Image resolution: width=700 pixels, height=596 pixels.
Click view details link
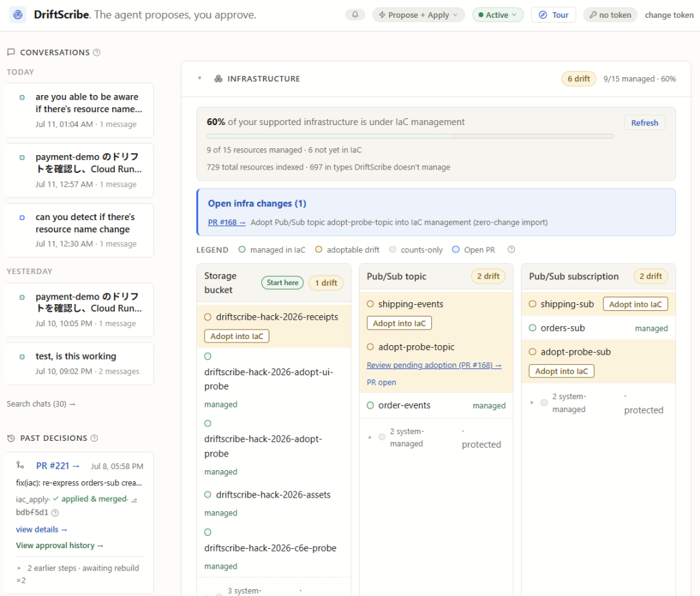click(x=42, y=529)
